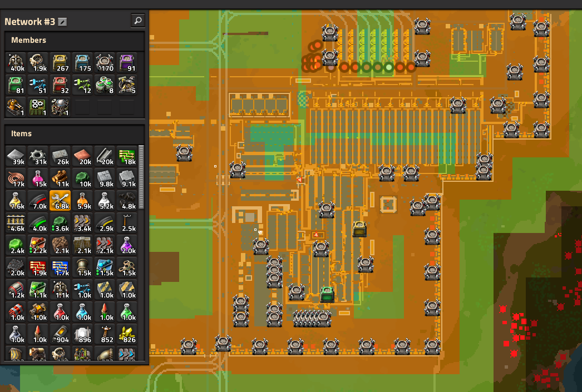
Task: Click electric engine item showing 1.2k
Action: (16, 290)
